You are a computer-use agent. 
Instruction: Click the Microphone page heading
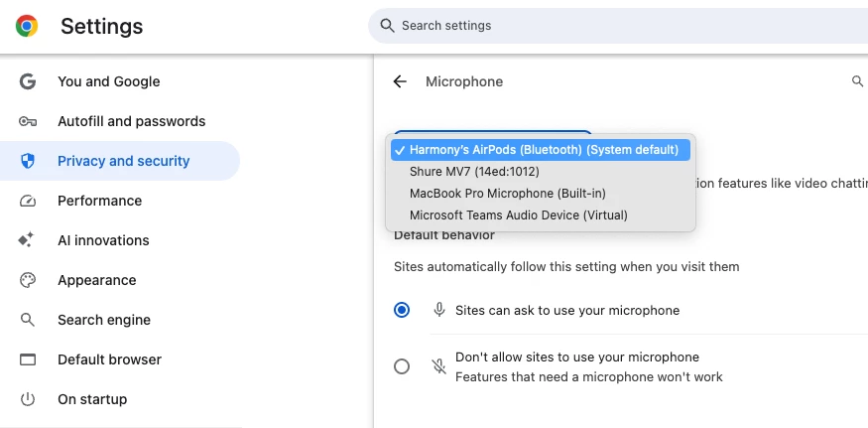[464, 81]
